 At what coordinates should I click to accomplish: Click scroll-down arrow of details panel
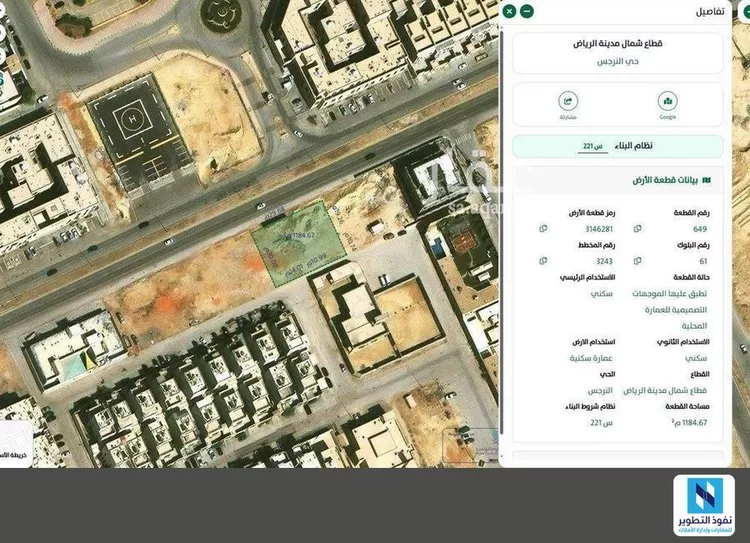point(501,456)
